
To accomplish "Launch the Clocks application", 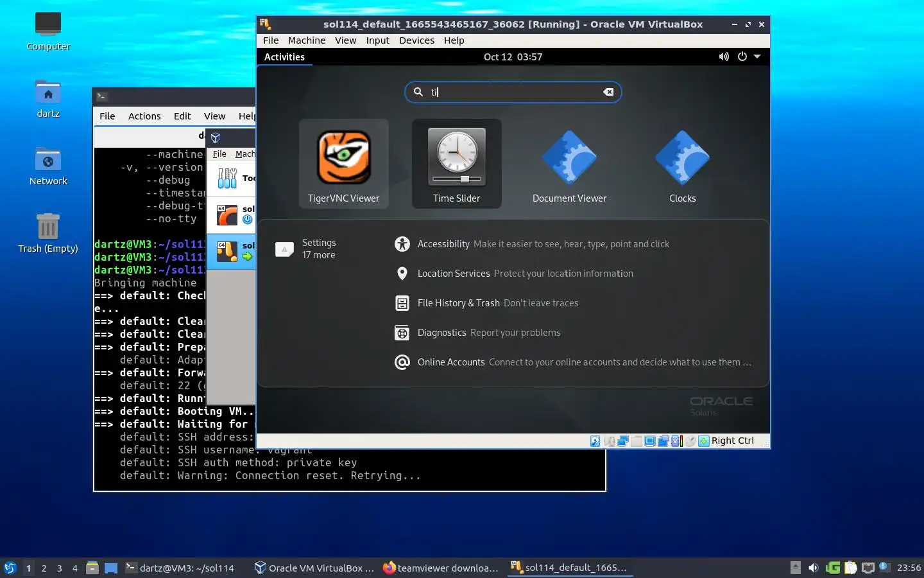I will pos(682,164).
